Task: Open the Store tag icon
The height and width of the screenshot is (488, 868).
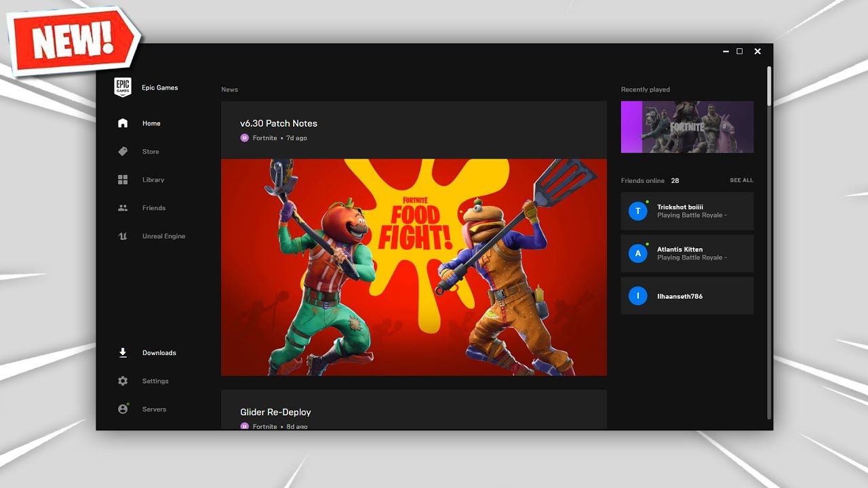Action: tap(123, 152)
